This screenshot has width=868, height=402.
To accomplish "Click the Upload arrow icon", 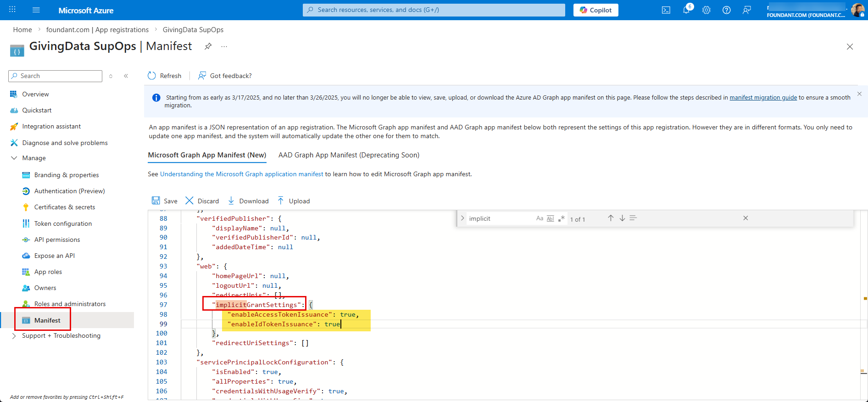I will pyautogui.click(x=281, y=201).
